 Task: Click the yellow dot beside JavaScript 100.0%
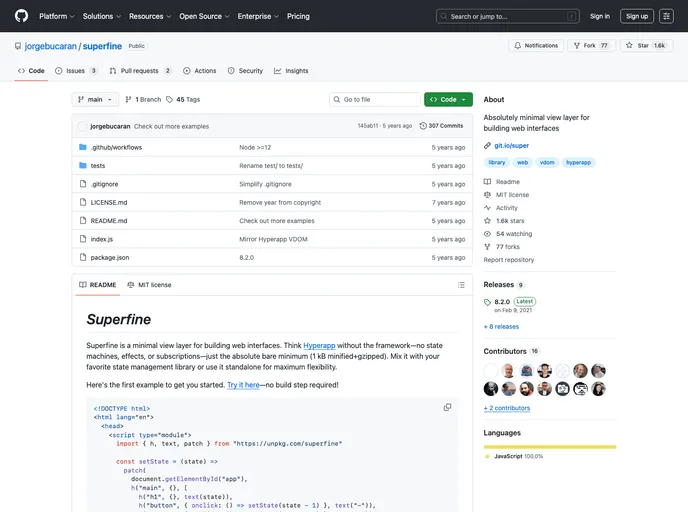point(487,456)
